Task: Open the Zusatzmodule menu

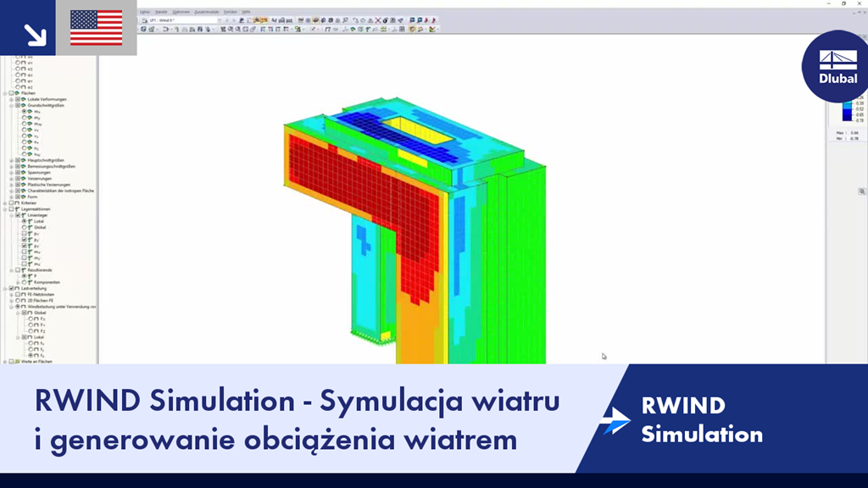Action: 207,12
